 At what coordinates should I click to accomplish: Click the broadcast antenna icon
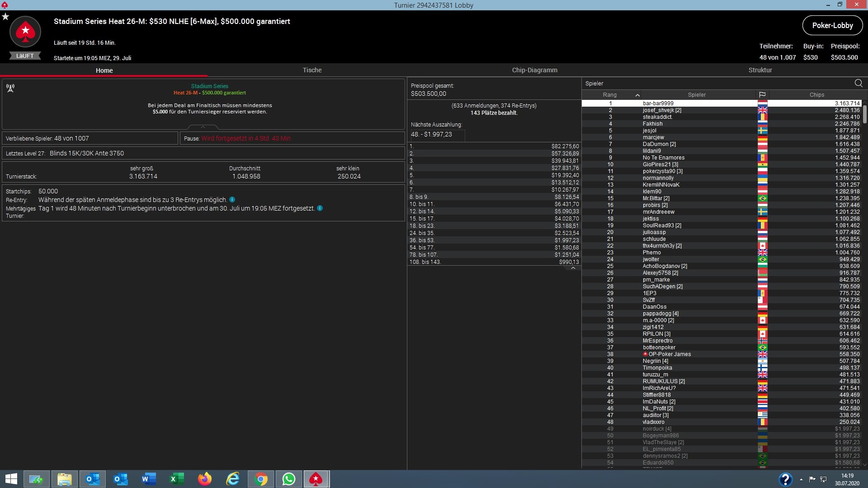(x=10, y=88)
